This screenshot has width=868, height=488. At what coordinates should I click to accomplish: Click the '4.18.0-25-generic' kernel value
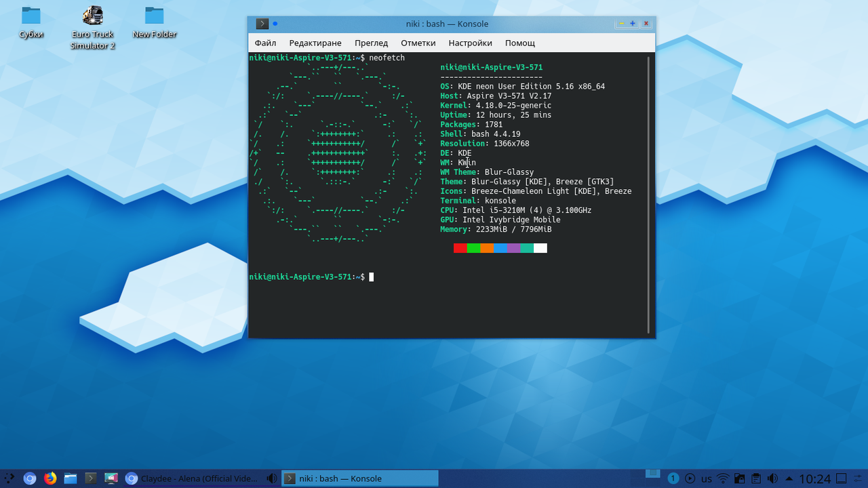(x=514, y=106)
